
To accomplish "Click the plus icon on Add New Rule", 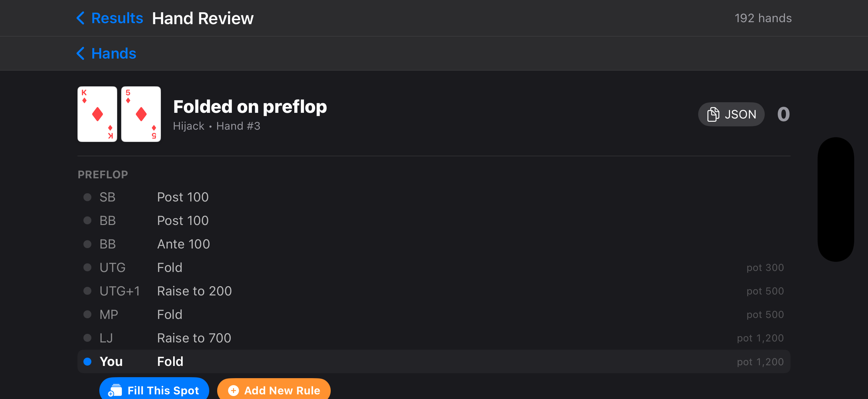I will [x=233, y=390].
